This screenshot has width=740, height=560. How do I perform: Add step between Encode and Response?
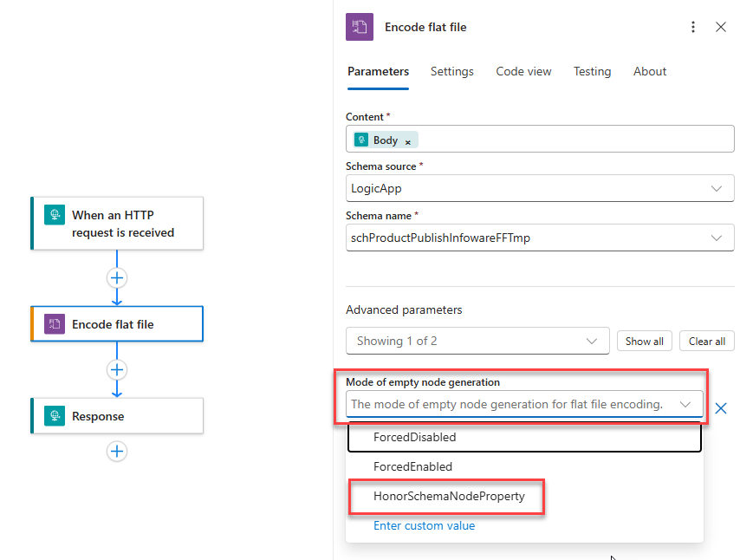pyautogui.click(x=117, y=369)
